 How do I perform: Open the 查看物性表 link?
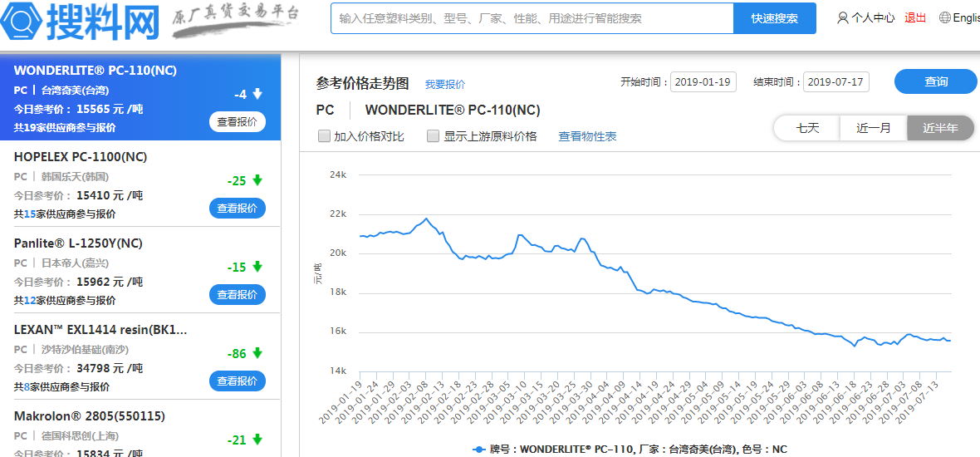pyautogui.click(x=587, y=136)
